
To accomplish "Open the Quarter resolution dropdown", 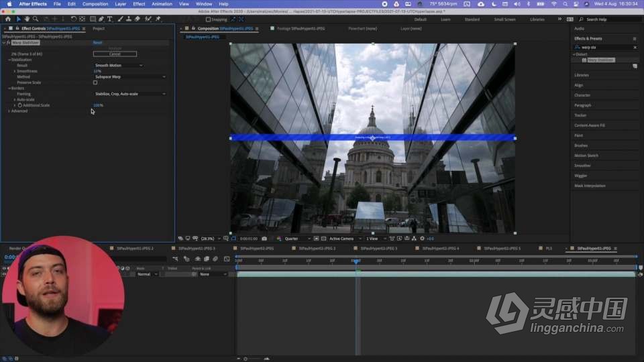I will pos(298,239).
